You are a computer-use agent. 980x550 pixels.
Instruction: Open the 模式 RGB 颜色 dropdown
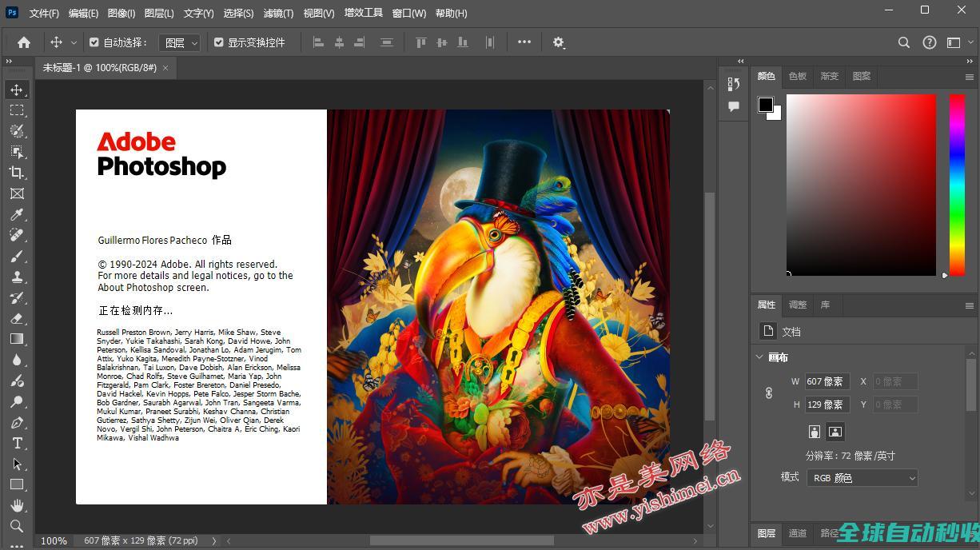tap(862, 478)
